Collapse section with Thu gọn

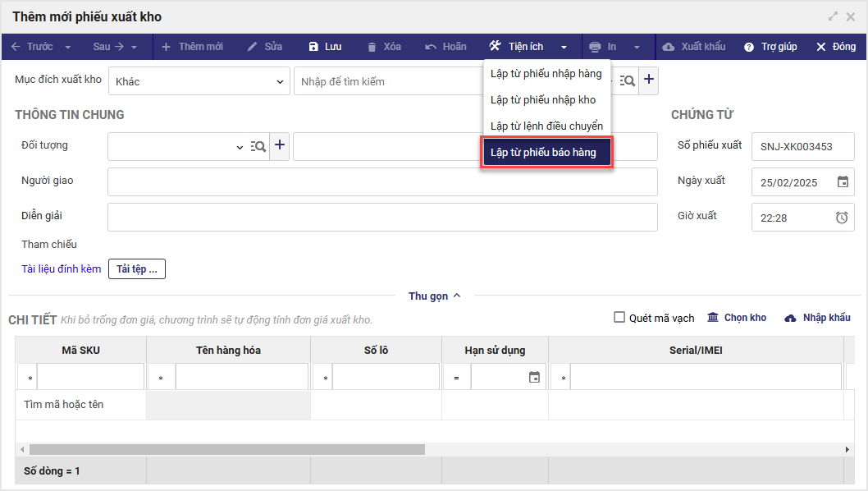pyautogui.click(x=435, y=296)
